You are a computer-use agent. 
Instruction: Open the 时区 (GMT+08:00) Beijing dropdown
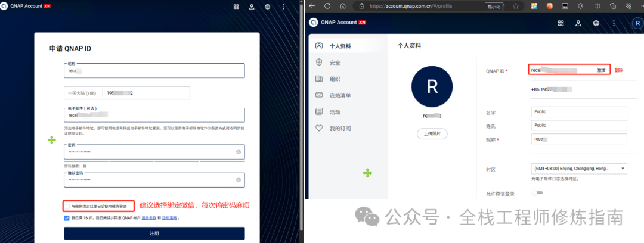click(578, 169)
